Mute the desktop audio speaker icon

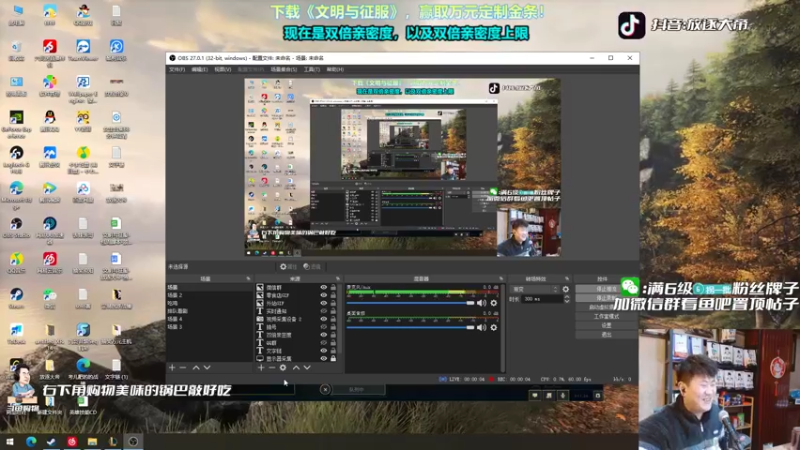[x=481, y=328]
